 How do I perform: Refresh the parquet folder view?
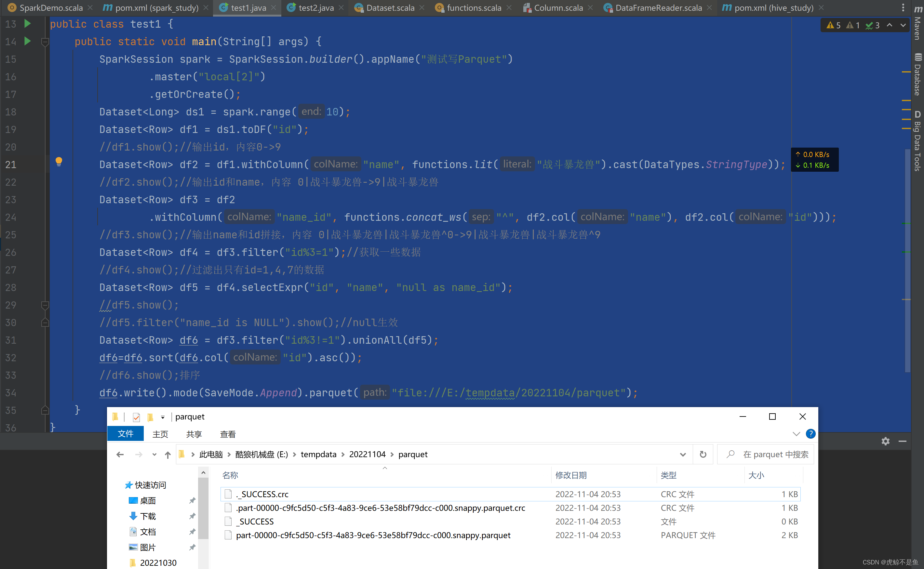pyautogui.click(x=703, y=454)
